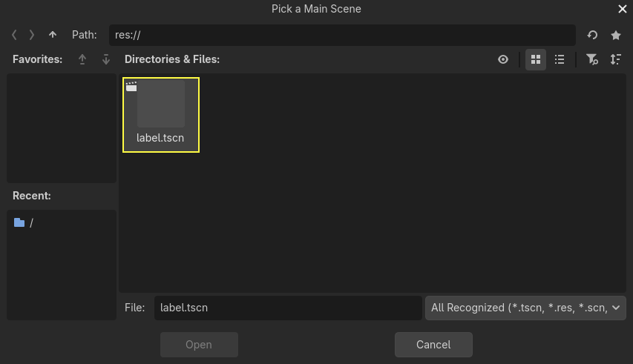Toggle hidden files visibility eye
Image resolution: width=633 pixels, height=364 pixels.
point(503,59)
